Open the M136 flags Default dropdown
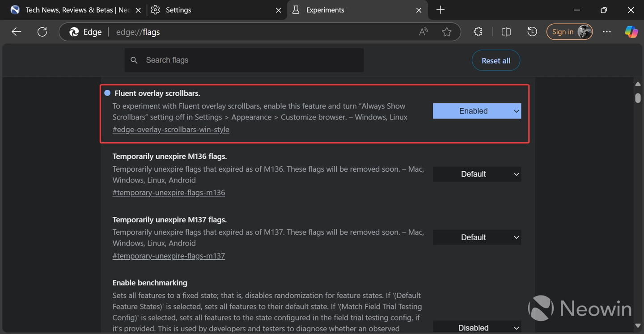This screenshot has height=334, width=644. (477, 174)
